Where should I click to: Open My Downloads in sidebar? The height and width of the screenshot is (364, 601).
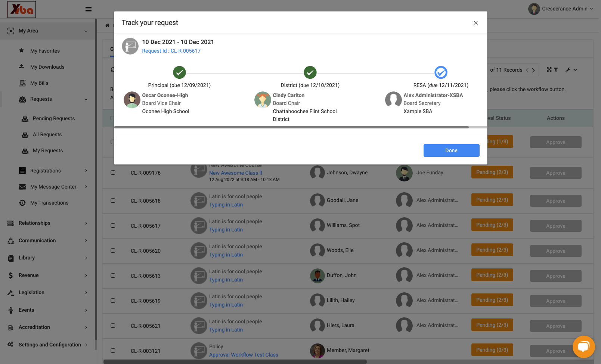[47, 67]
